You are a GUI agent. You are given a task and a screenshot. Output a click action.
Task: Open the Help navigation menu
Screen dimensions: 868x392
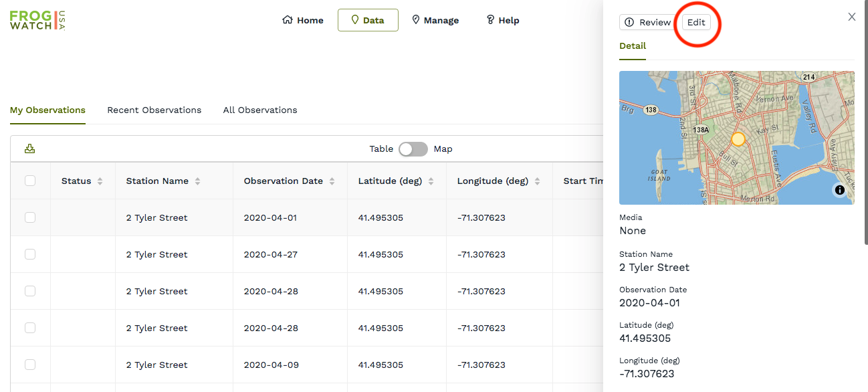[x=502, y=20]
